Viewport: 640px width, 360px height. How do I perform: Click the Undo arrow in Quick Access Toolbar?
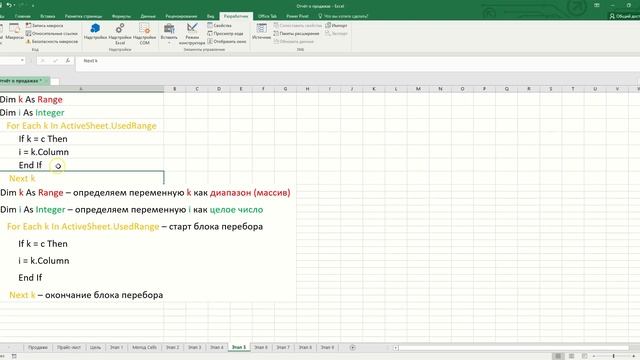[9, 5]
